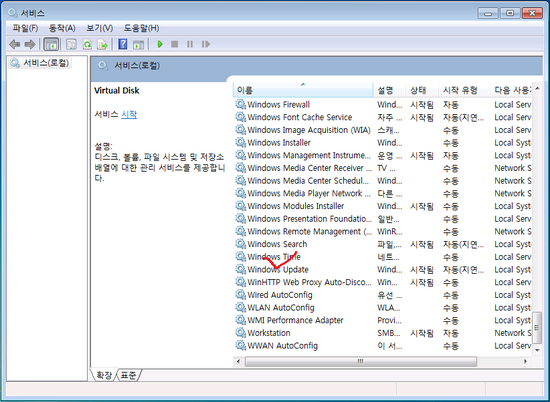This screenshot has height=402, width=550.
Task: Click 자동 startup type of Windows Firewall
Action: [451, 105]
